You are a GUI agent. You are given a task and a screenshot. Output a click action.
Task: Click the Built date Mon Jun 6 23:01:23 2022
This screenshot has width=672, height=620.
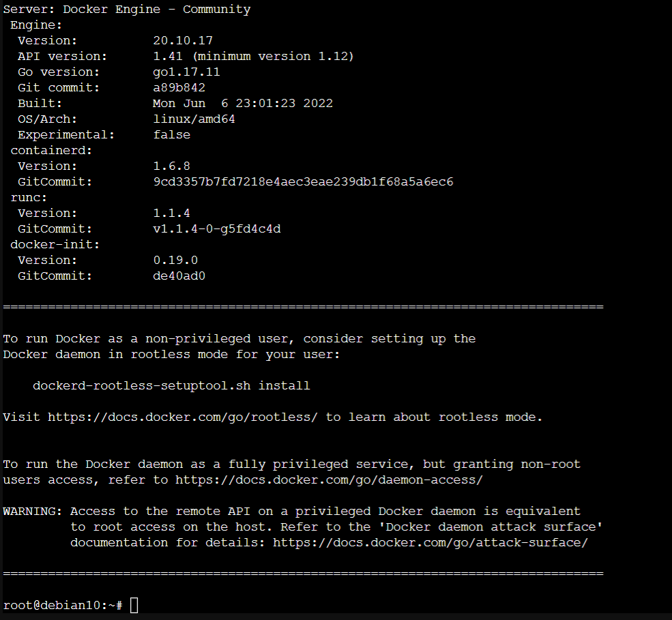243,103
